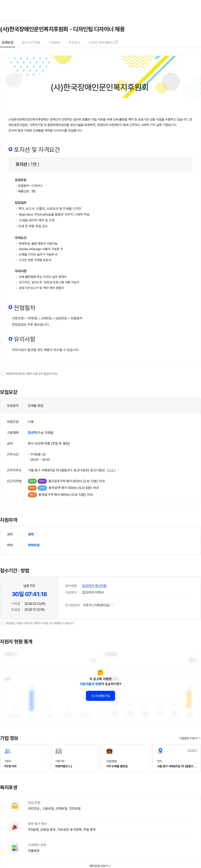Switch to the 접수기간·방법 tab
Image resolution: width=201 pixels, height=868 pixels.
pos(31,42)
